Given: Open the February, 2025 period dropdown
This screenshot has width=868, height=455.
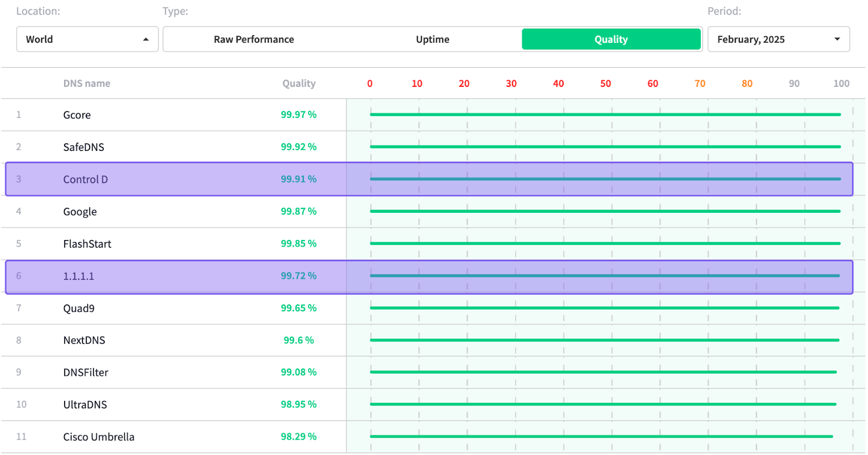Looking at the screenshot, I should click(x=778, y=39).
